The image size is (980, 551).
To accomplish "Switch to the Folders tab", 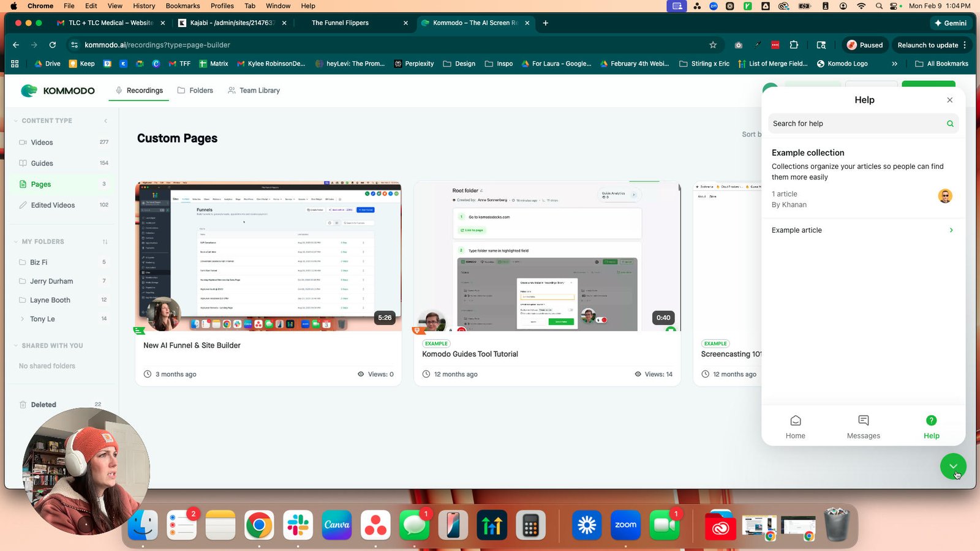I will pos(195,90).
